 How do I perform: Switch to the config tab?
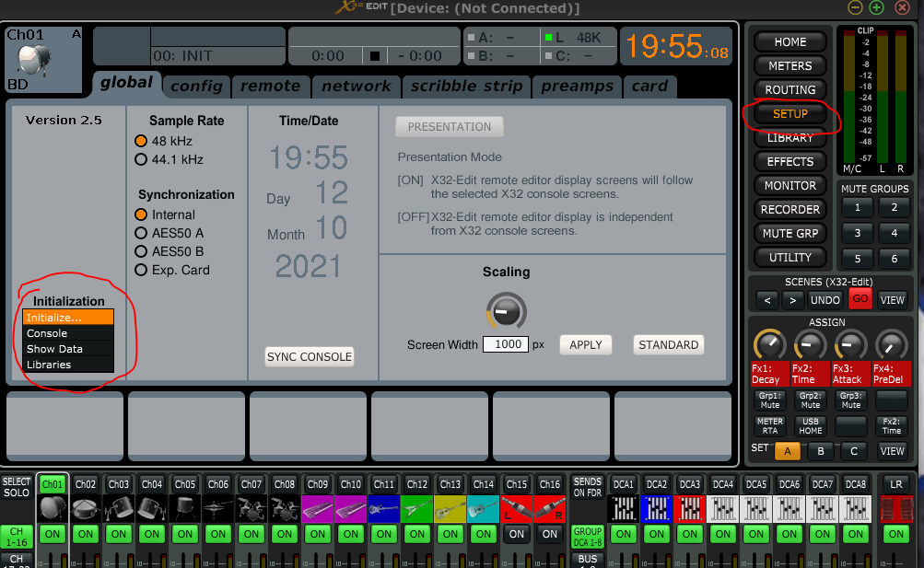[196, 86]
